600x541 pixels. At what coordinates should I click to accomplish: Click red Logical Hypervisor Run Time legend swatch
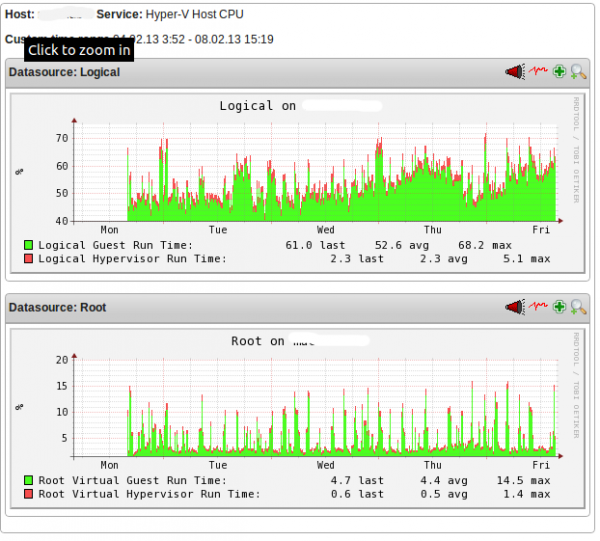29,259
